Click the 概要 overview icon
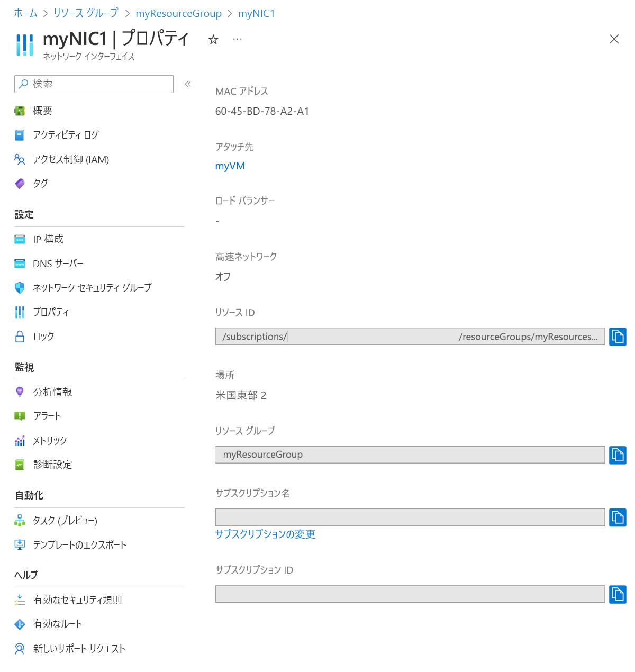 point(20,111)
